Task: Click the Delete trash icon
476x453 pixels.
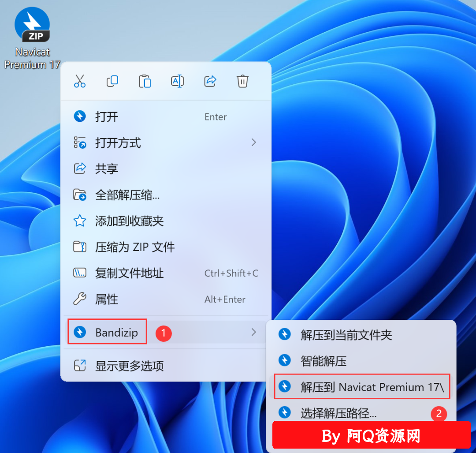Action: pyautogui.click(x=242, y=82)
